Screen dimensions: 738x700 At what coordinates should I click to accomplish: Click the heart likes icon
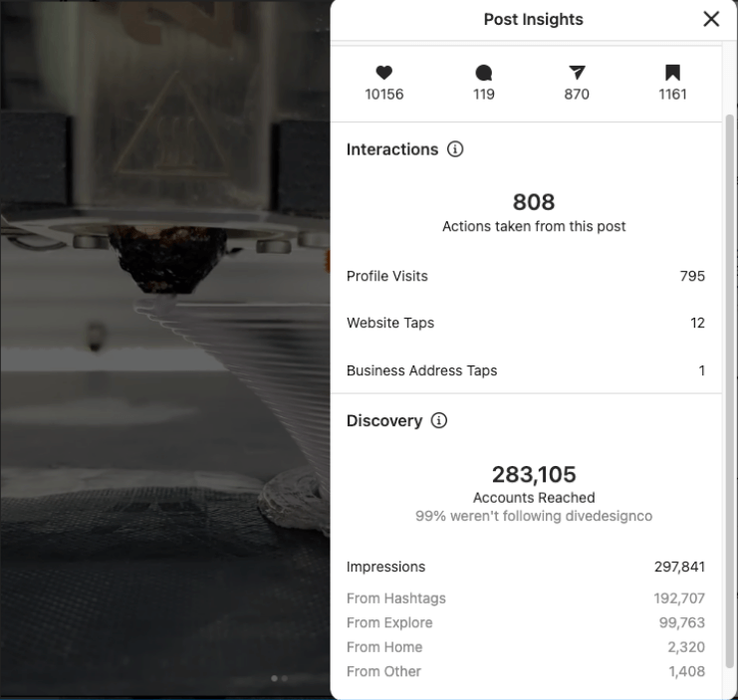click(x=383, y=73)
